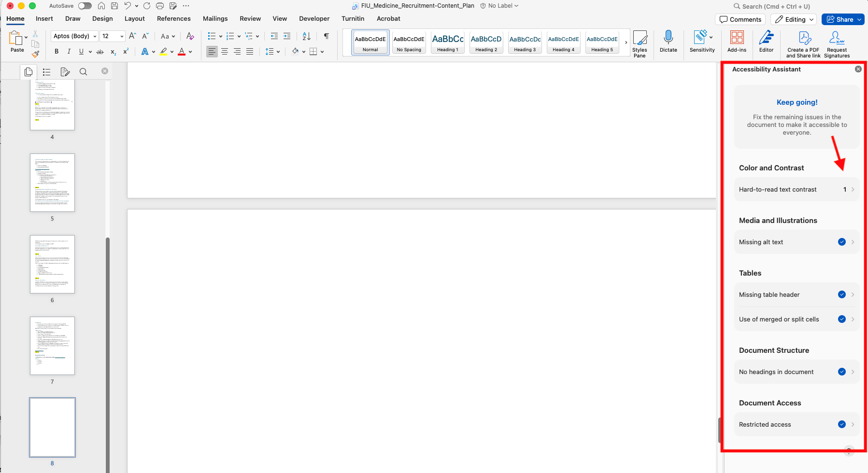Open the No Label dropdown
868x473 pixels.
click(x=499, y=6)
